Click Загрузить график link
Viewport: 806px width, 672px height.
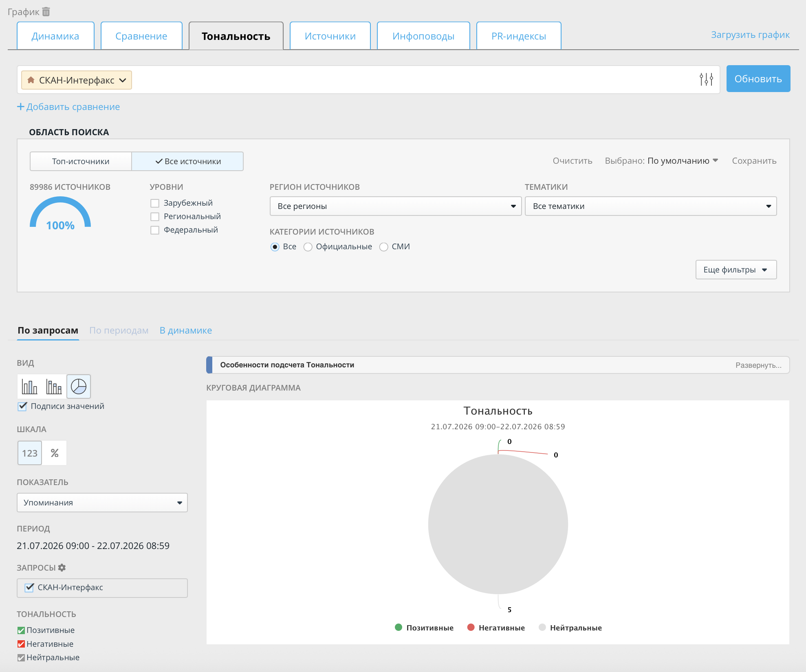pos(751,35)
